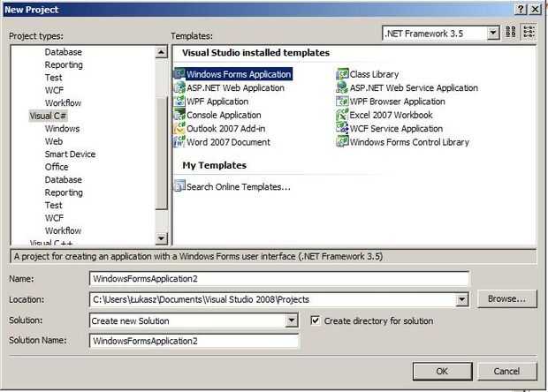
Task: Select Reporting at top of project types
Action: [64, 65]
